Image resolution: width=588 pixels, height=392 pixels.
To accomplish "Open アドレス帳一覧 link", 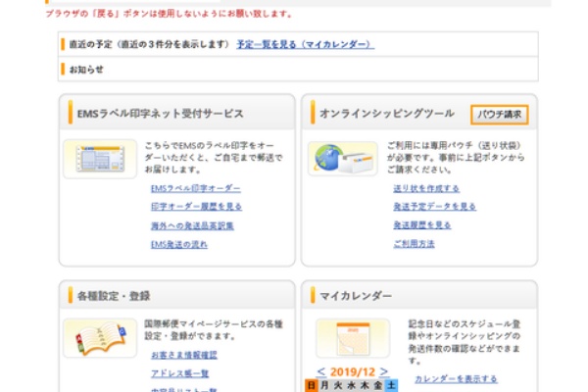I will click(180, 373).
